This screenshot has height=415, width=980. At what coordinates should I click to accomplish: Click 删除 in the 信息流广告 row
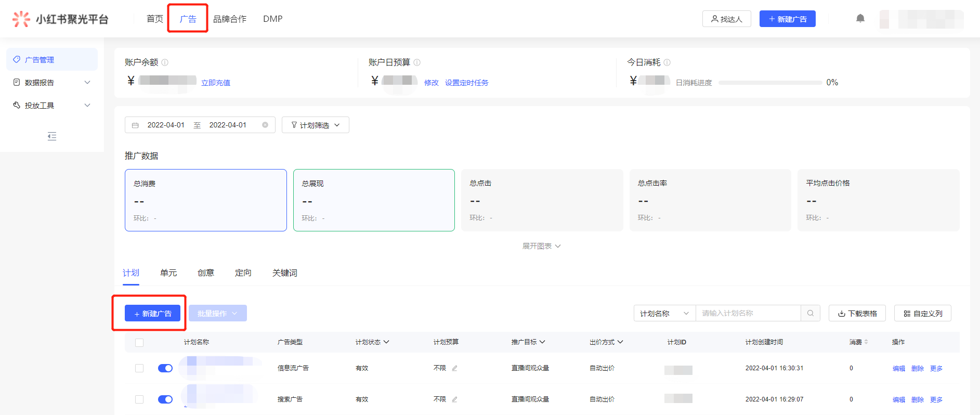point(918,368)
